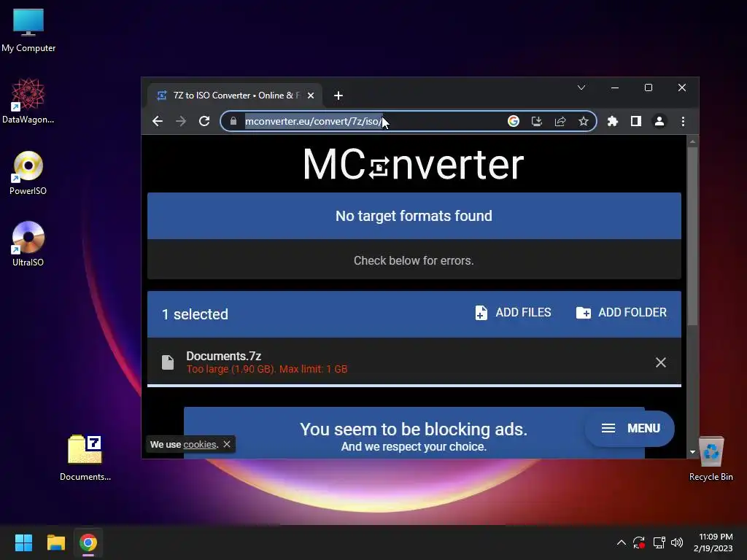Open the cookies link
Screen dimensions: 747x560
tap(200, 444)
